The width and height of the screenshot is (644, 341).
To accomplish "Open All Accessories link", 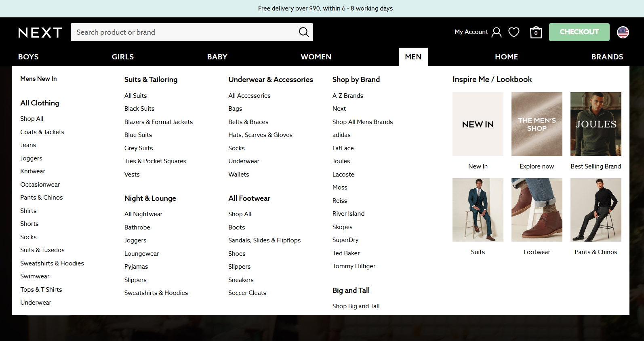I will [x=249, y=96].
